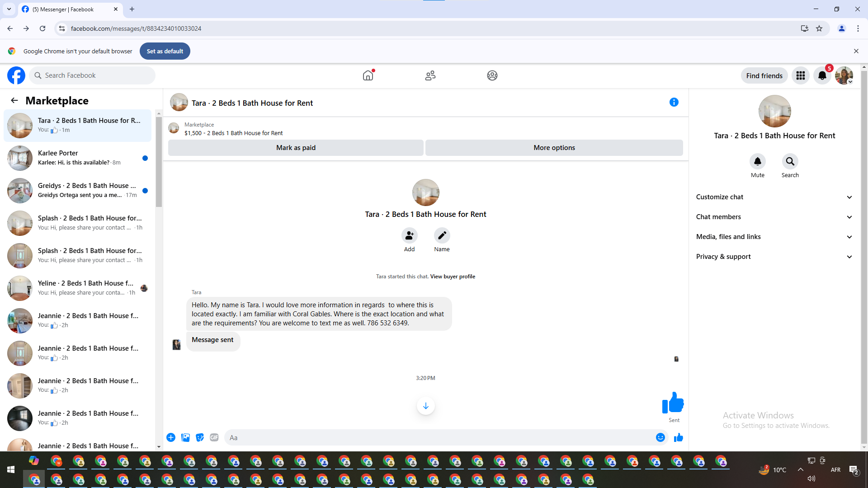Click the 'Message sent' bubble
Image resolution: width=868 pixels, height=488 pixels.
pyautogui.click(x=213, y=340)
